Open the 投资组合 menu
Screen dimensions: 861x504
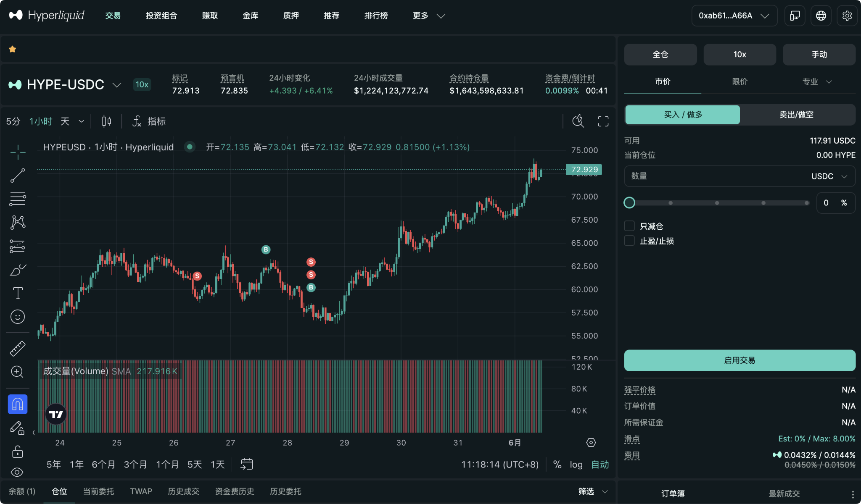tap(161, 16)
